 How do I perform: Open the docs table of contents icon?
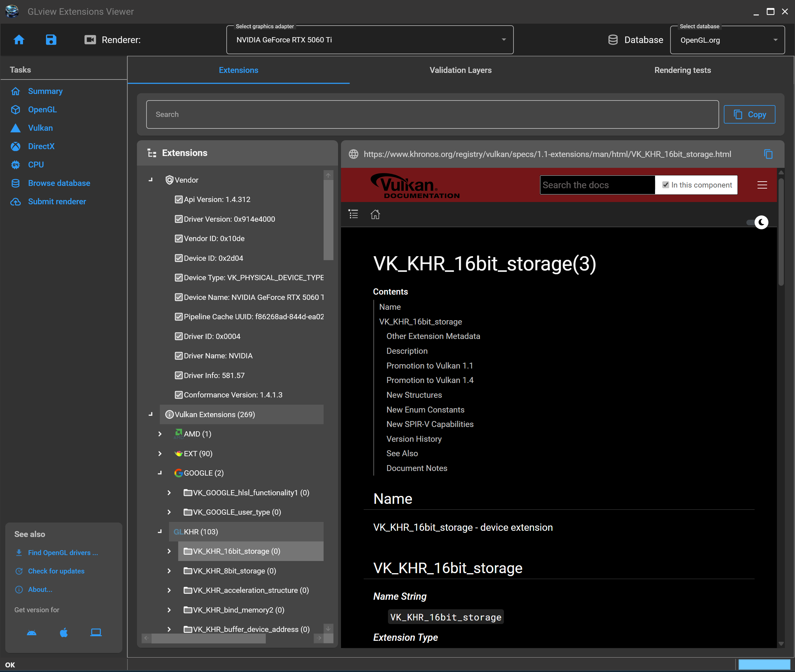coord(353,214)
